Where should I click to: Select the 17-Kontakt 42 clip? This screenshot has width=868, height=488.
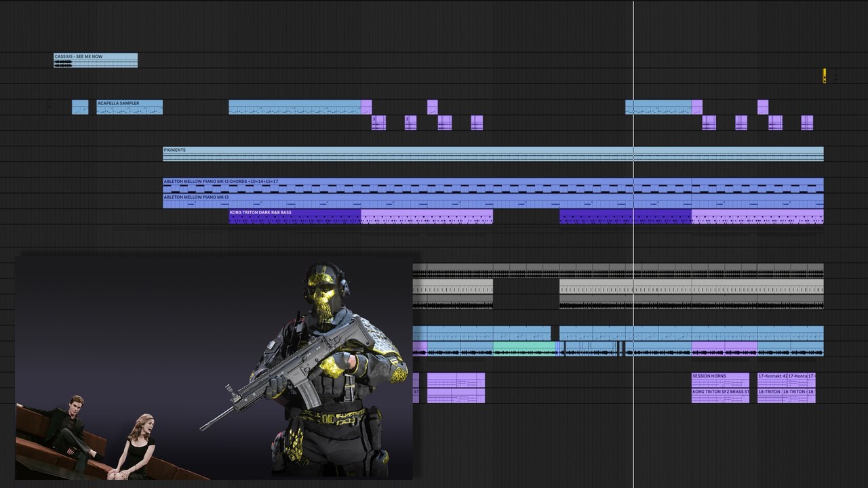772,380
